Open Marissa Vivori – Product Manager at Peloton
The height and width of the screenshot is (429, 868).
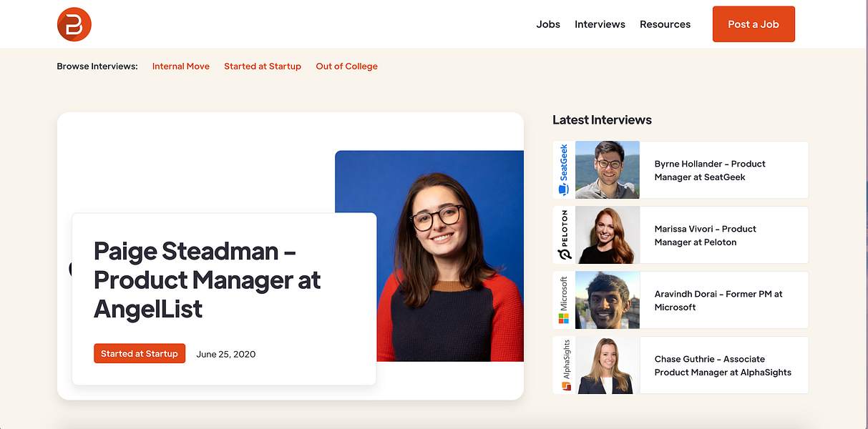(x=706, y=235)
